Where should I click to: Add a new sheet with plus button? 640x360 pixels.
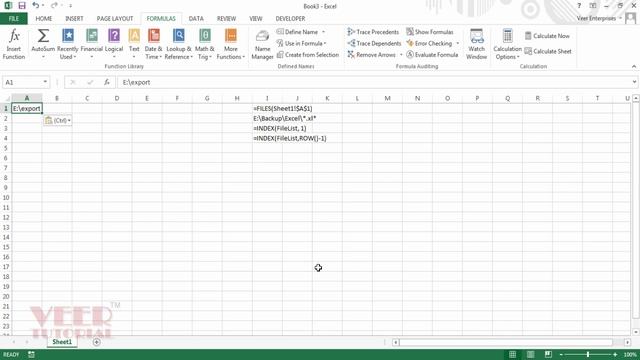click(96, 342)
